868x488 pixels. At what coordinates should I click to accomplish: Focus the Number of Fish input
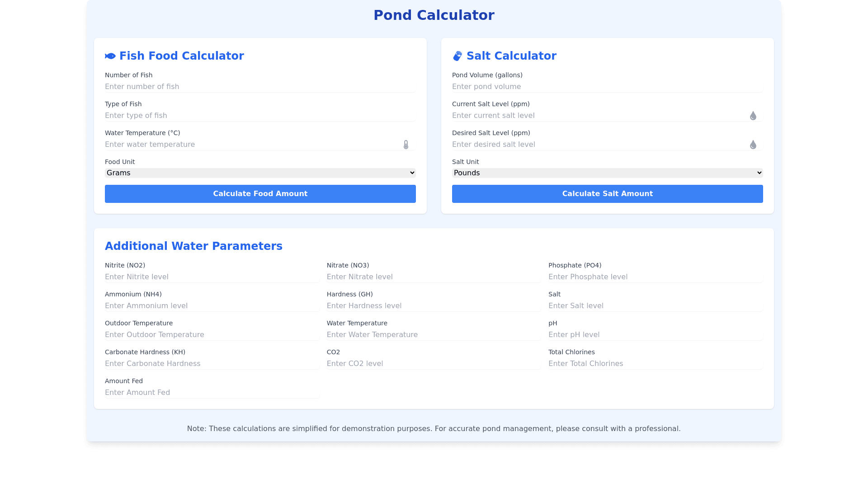point(260,87)
